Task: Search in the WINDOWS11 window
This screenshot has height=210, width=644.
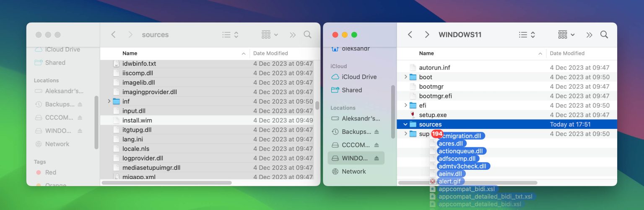Action: pos(604,34)
